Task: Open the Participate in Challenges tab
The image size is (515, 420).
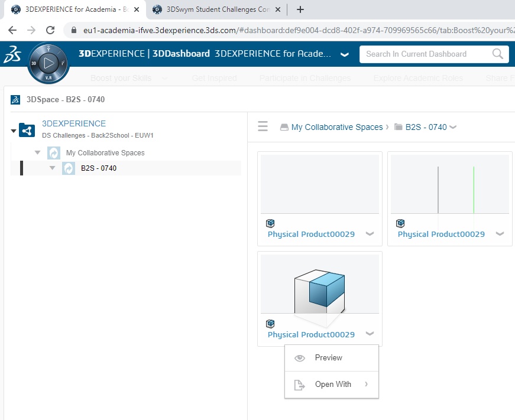Action: pyautogui.click(x=305, y=78)
